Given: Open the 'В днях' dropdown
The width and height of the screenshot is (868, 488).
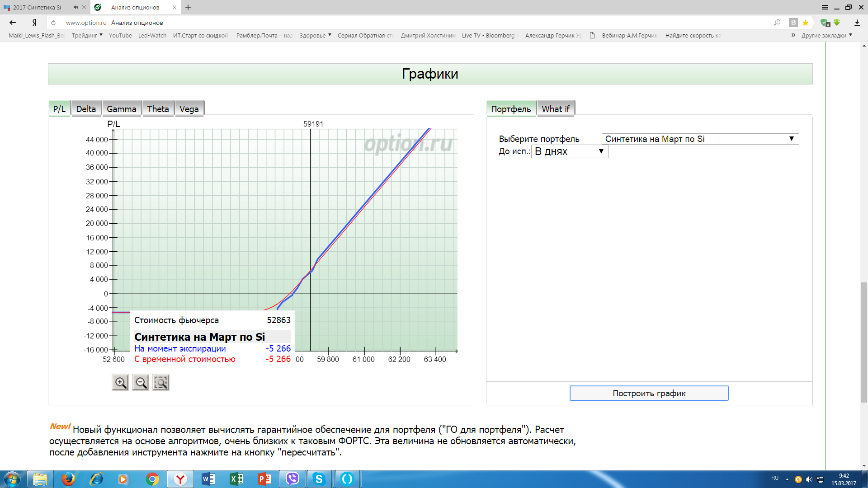Looking at the screenshot, I should (x=570, y=151).
